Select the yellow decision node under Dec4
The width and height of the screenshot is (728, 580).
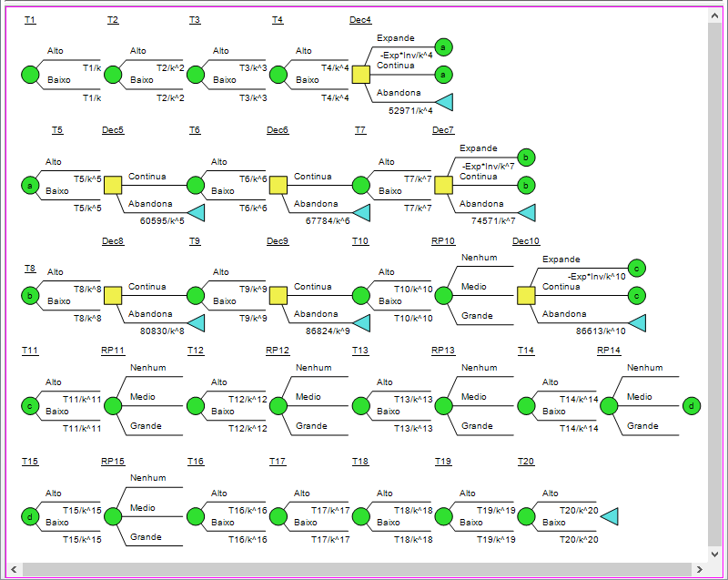(x=361, y=74)
